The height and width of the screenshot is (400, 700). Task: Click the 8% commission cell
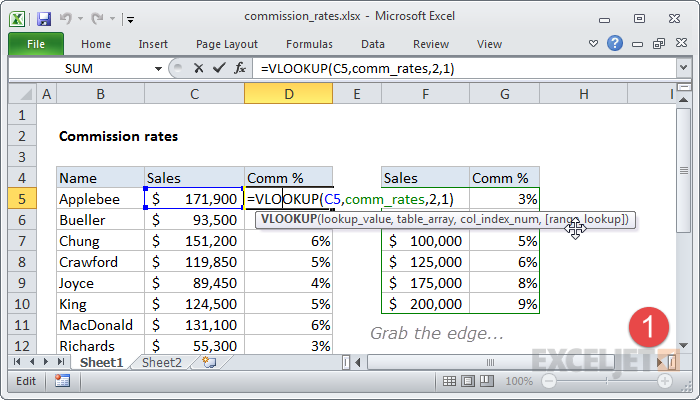[x=504, y=283]
